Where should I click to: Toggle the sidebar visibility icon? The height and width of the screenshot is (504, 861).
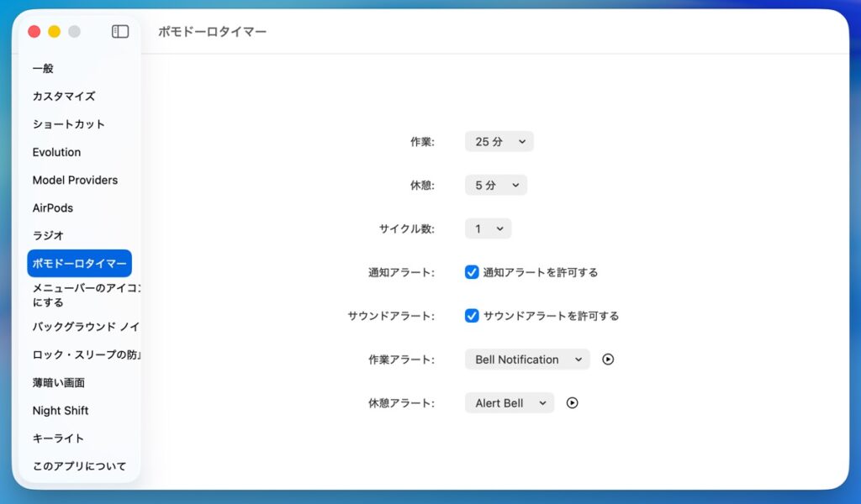(x=120, y=32)
